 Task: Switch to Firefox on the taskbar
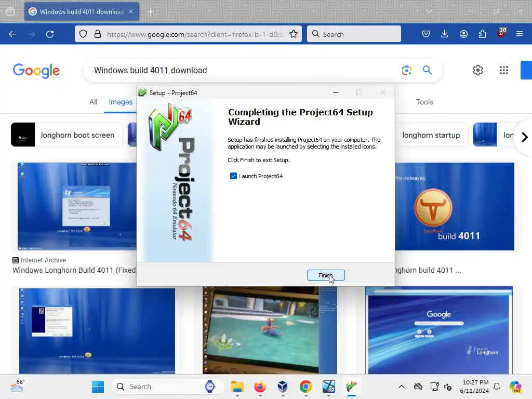260,387
